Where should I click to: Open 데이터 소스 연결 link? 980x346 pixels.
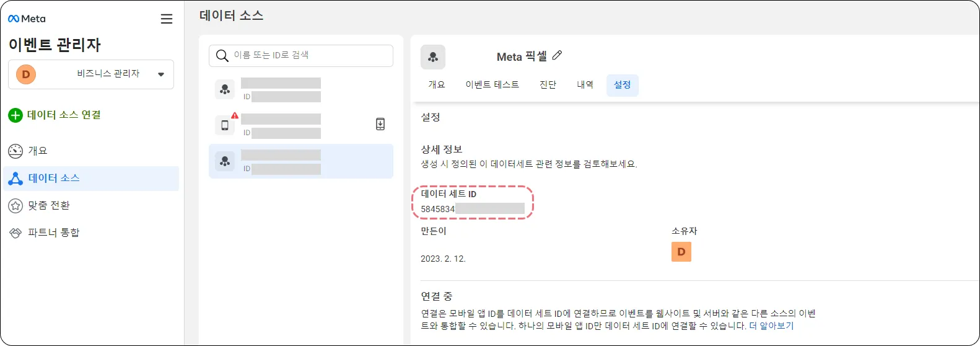coord(64,115)
